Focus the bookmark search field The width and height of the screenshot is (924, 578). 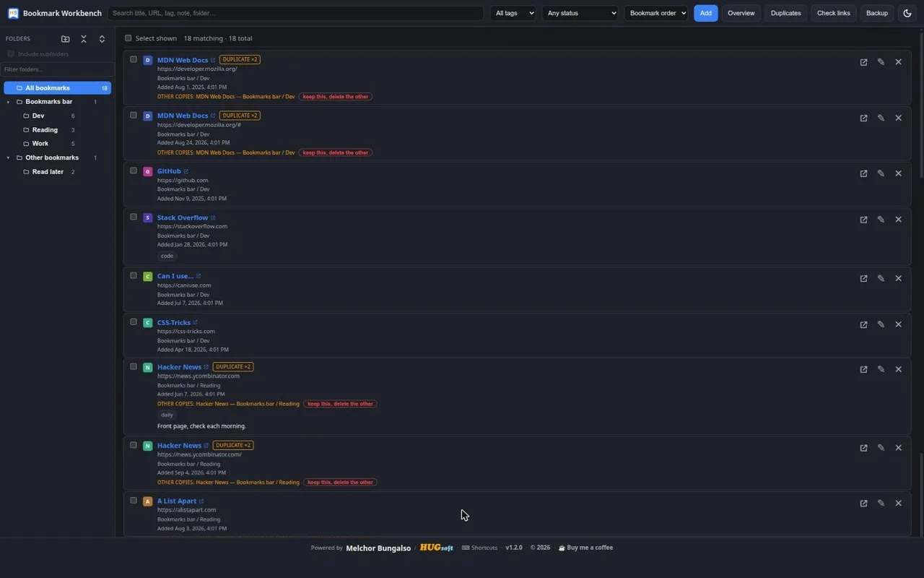click(296, 13)
